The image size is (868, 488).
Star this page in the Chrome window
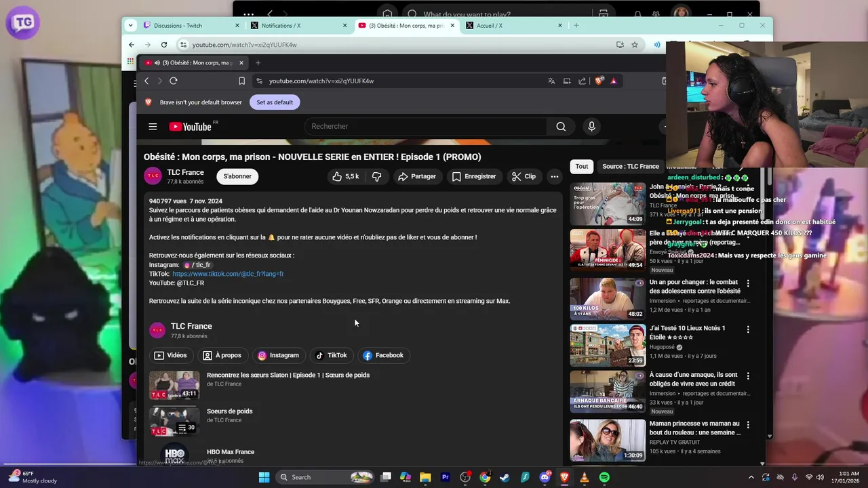(x=635, y=45)
